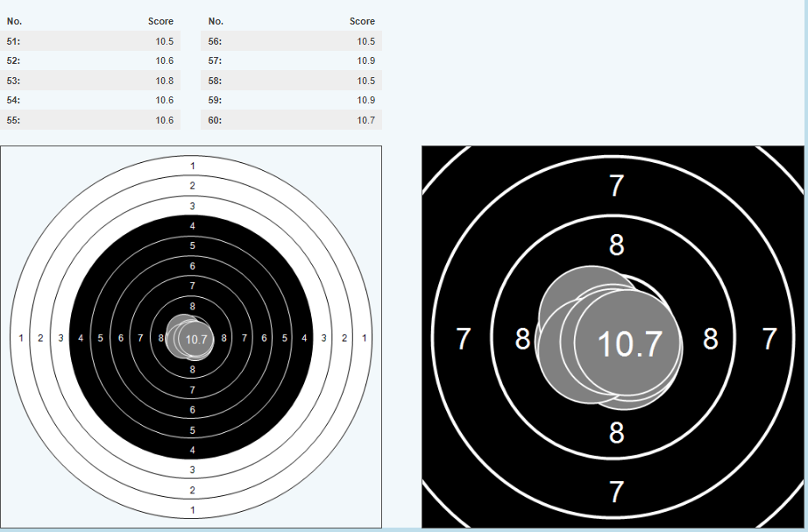
Task: Select shot number 54 row label
Action: click(x=13, y=100)
